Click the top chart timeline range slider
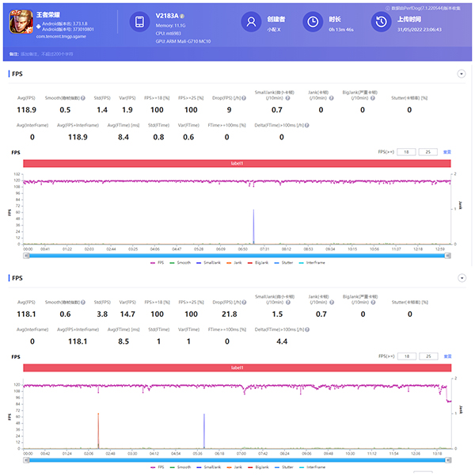 point(237,254)
